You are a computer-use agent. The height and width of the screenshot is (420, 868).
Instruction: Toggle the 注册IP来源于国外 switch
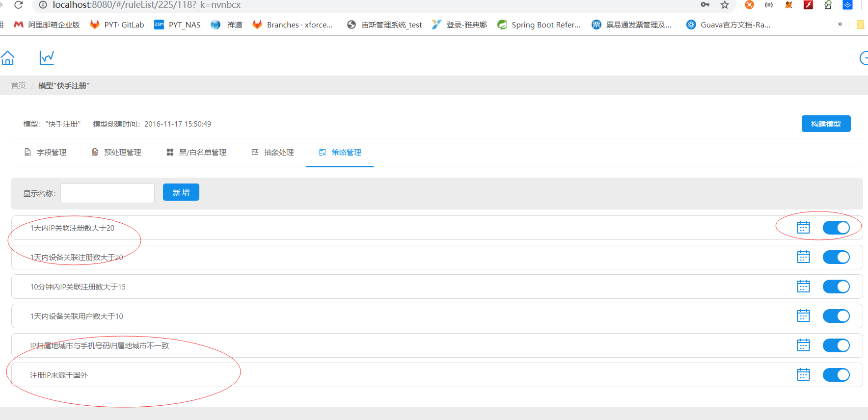click(x=836, y=375)
